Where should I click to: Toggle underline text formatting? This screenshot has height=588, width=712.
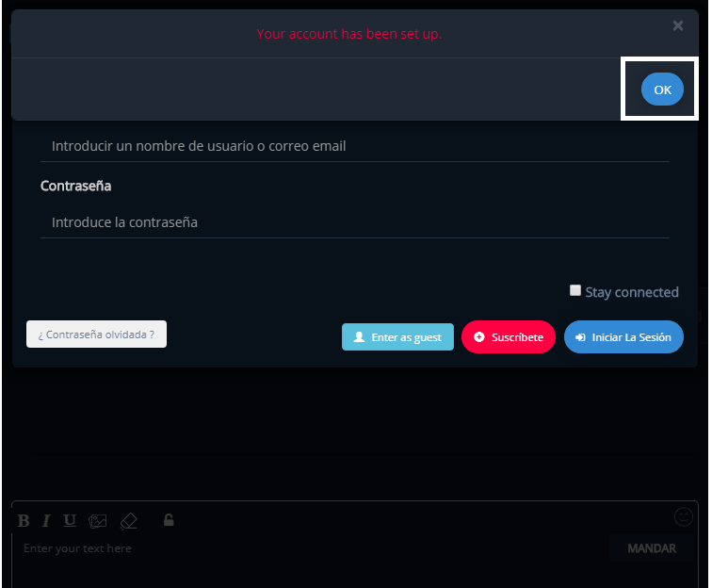pyautogui.click(x=70, y=521)
